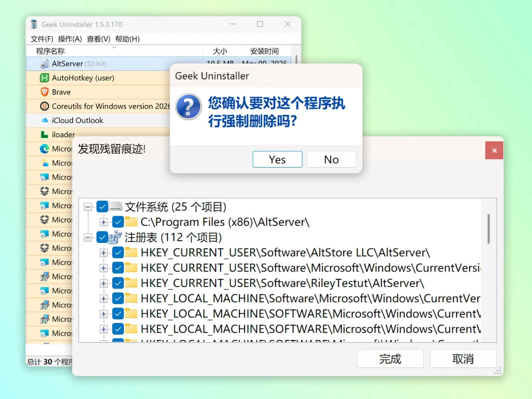Screen dimensions: 532x399
Task: Click the AltStore LLC registry folder icon
Action: pyautogui.click(x=131, y=252)
